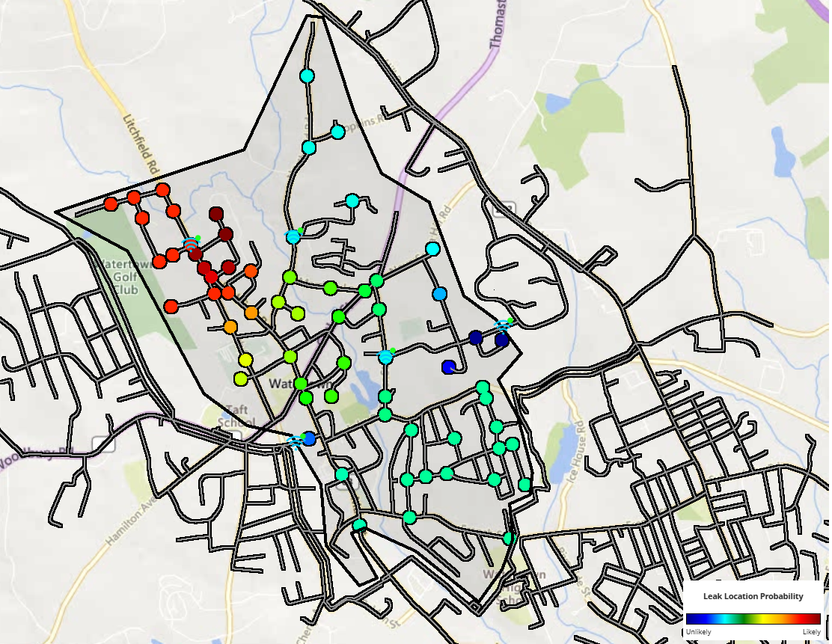This screenshot has width=832, height=644.
Task: Select the northernmost cyan leak node
Action: coord(307,76)
